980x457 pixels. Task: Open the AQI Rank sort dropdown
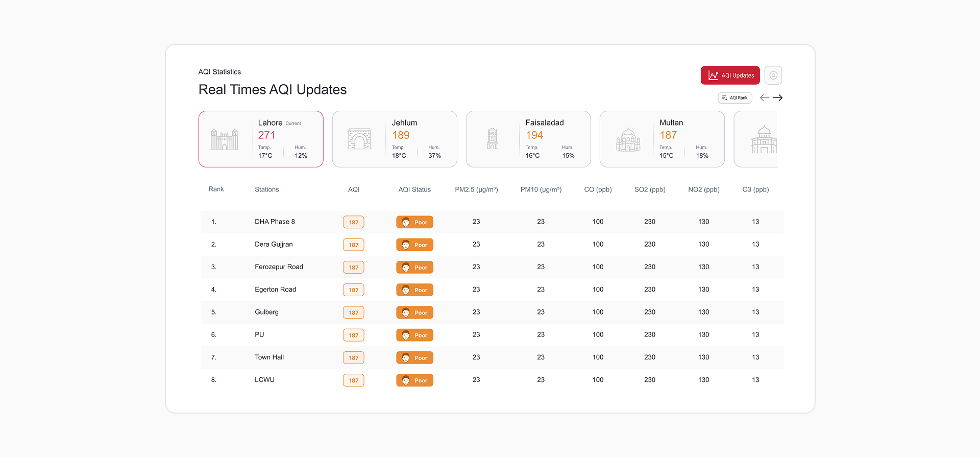pyautogui.click(x=734, y=98)
